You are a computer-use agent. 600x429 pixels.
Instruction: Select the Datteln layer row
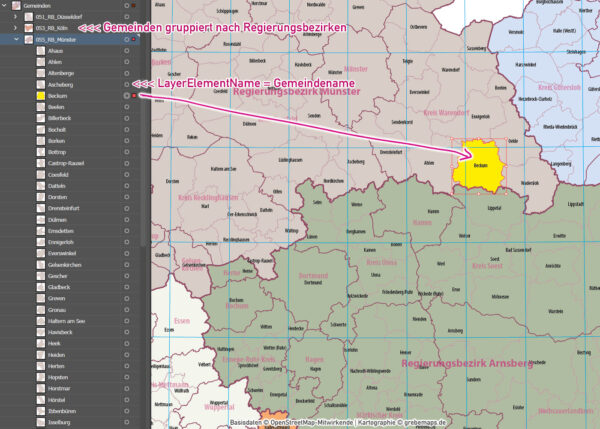[70, 186]
